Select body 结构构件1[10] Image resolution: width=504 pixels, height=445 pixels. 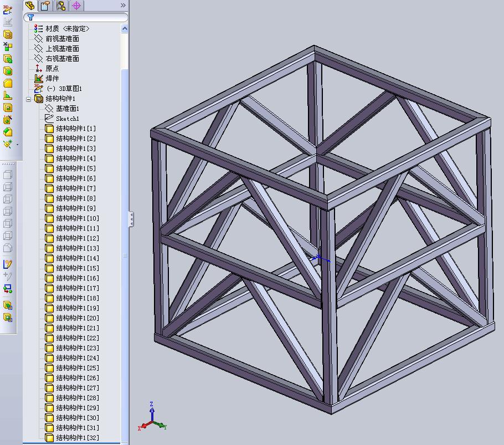78,218
